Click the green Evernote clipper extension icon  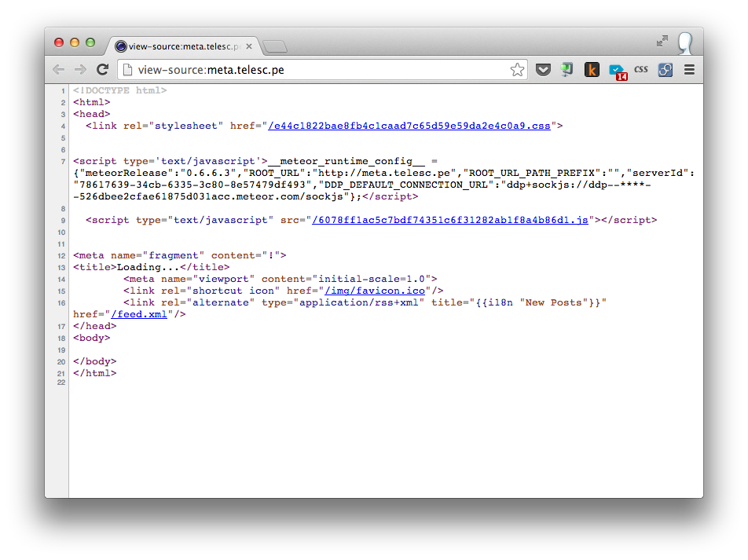[x=566, y=70]
